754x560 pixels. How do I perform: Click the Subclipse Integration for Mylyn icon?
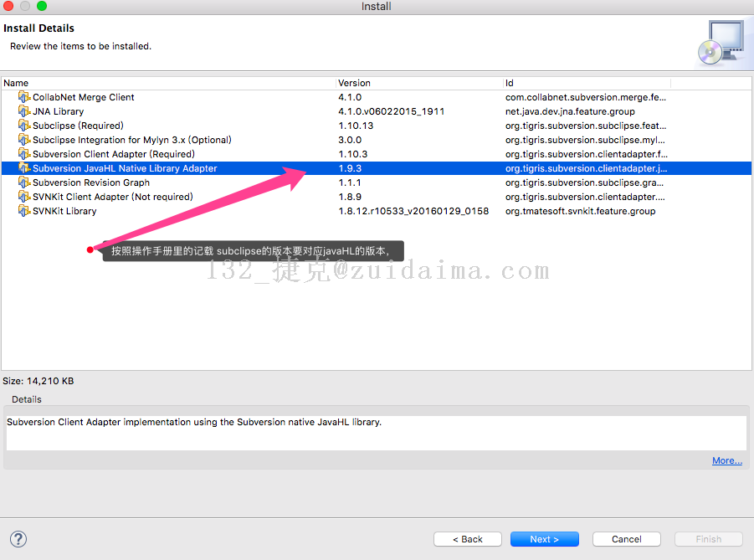pos(24,140)
